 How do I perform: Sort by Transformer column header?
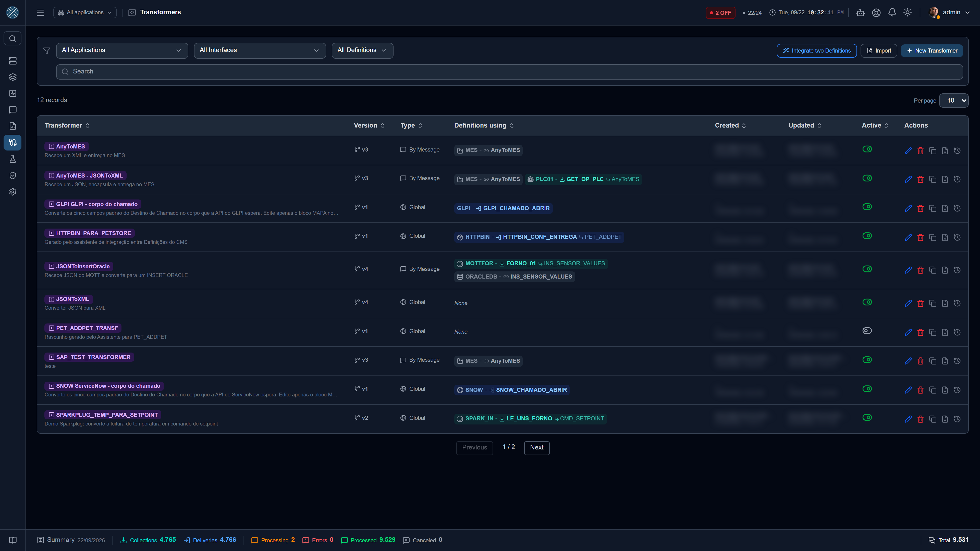(x=67, y=126)
